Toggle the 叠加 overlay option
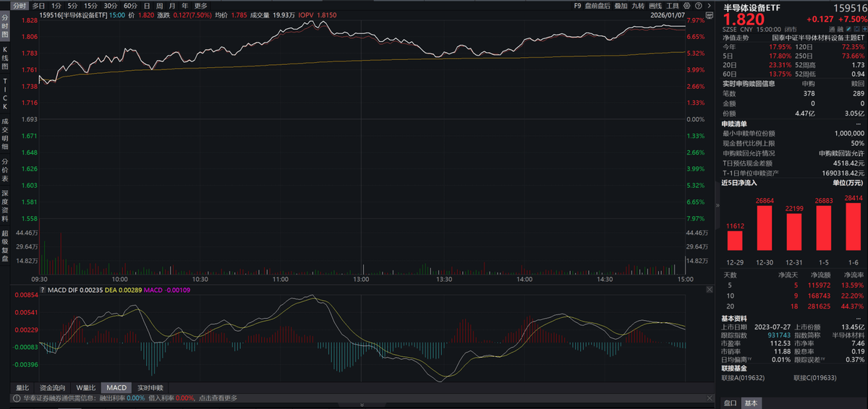 tap(621, 5)
